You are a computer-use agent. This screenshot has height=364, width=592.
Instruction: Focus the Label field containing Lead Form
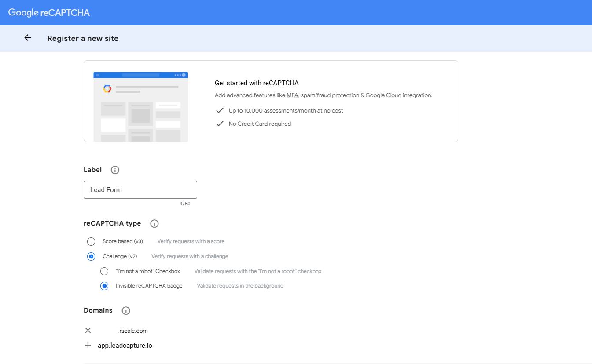140,190
